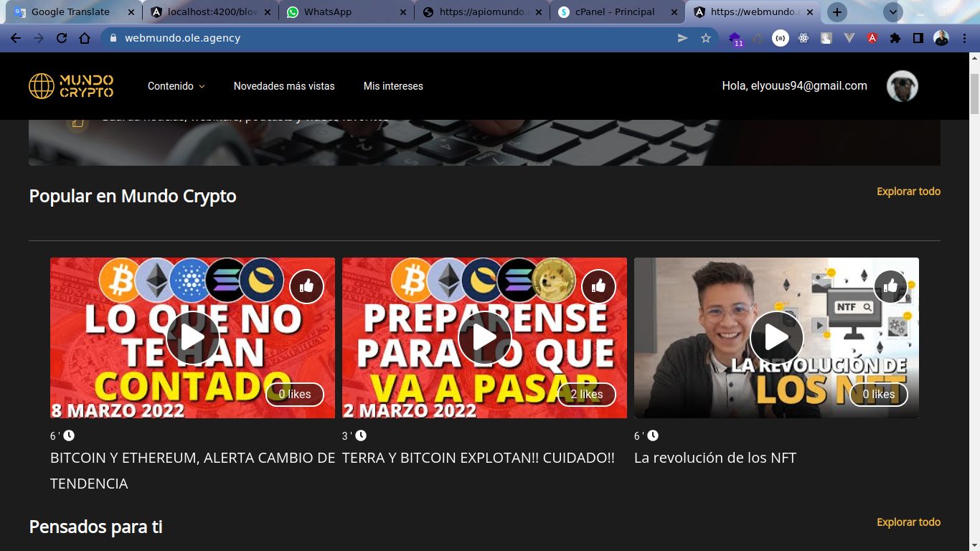Screen dimensions: 980x551
Task: Expand the Contenido dropdown menu
Action: (176, 85)
